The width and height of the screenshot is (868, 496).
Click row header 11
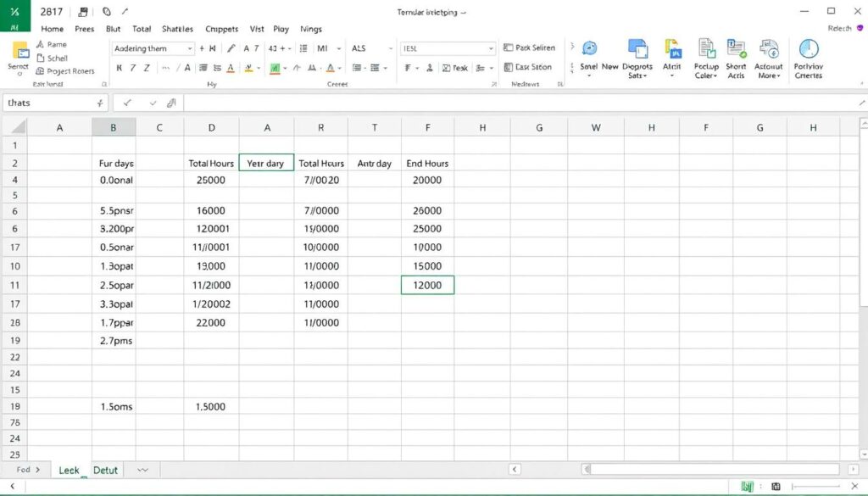click(14, 285)
